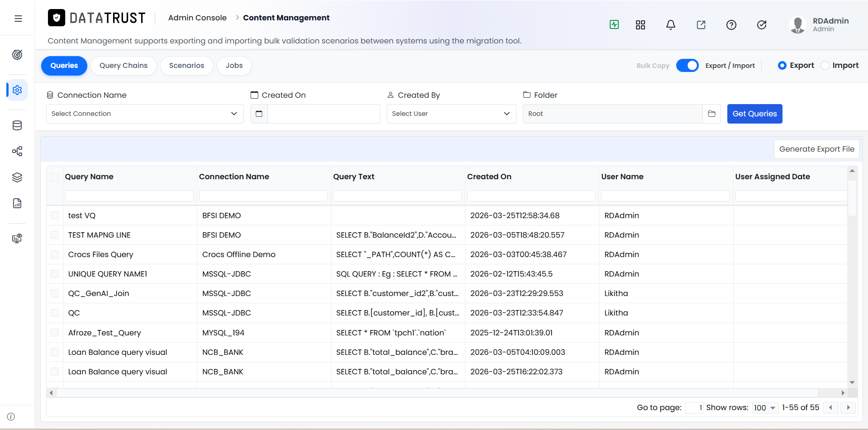Open the Select User dropdown
The width and height of the screenshot is (868, 430).
pyautogui.click(x=451, y=114)
